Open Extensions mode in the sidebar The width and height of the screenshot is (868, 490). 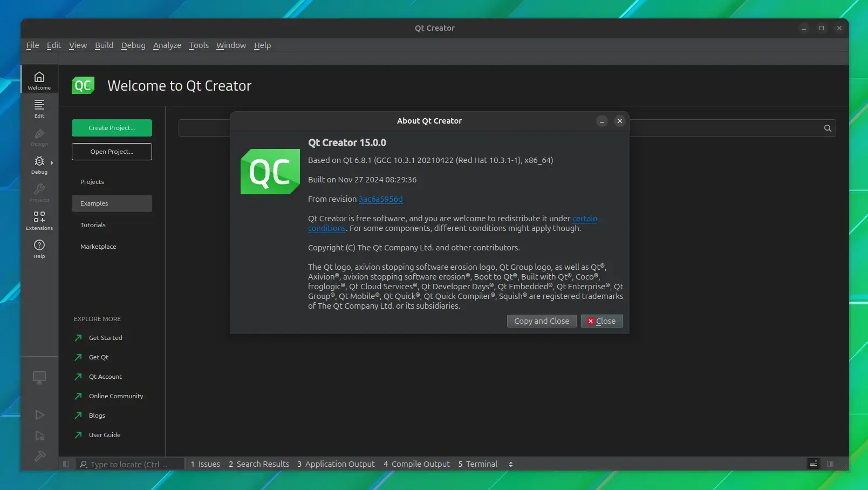pyautogui.click(x=39, y=220)
